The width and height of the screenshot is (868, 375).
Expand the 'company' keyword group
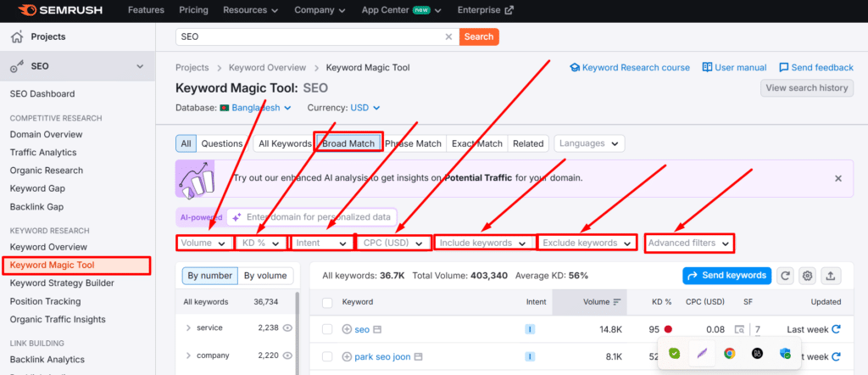point(189,355)
